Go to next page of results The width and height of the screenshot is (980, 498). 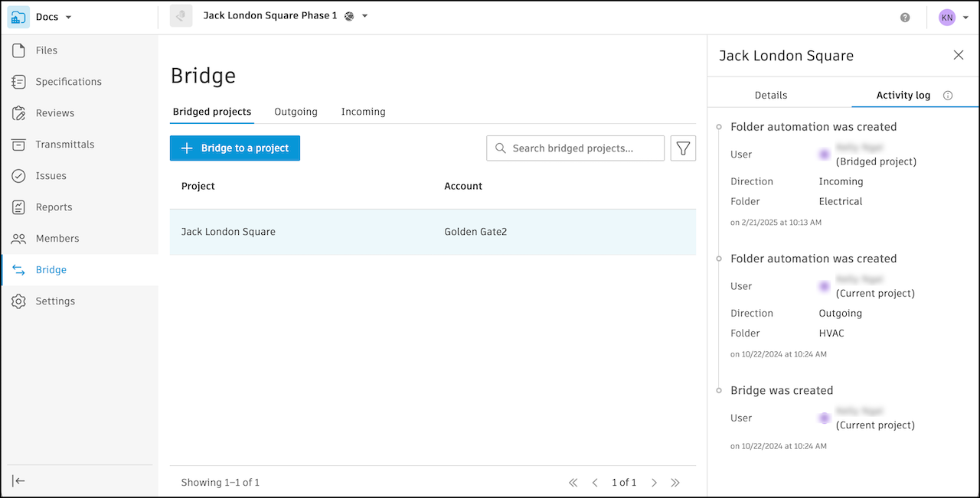(x=654, y=483)
